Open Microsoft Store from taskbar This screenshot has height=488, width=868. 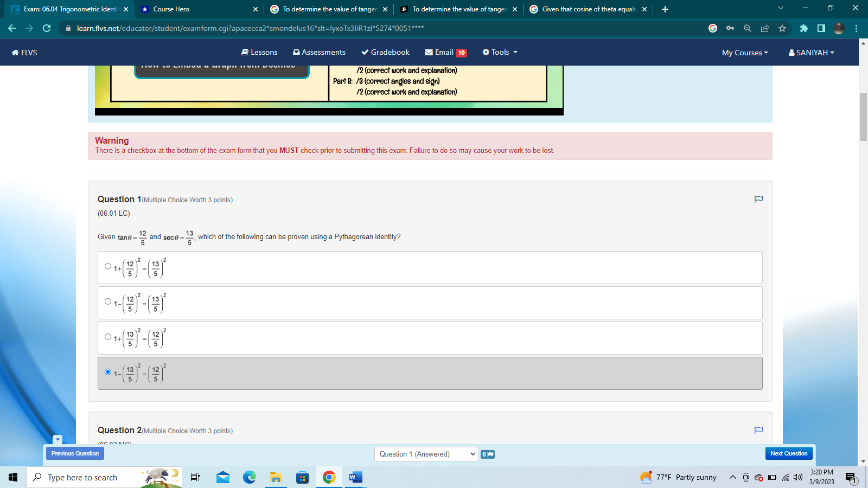click(x=303, y=477)
